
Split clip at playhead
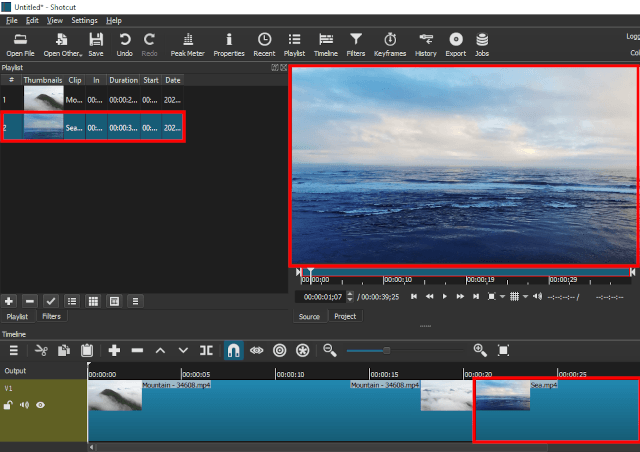click(x=206, y=350)
